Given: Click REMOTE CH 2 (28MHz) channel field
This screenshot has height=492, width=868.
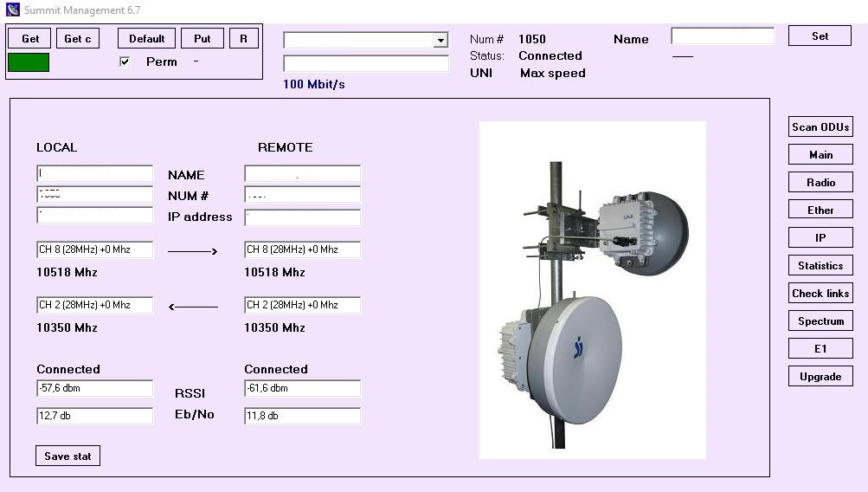Looking at the screenshot, I should click(302, 305).
